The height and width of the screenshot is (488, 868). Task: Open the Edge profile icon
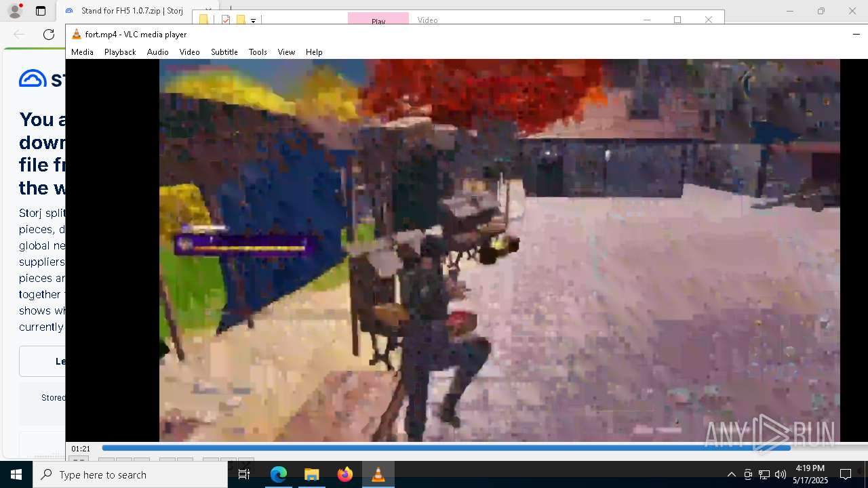pos(14,11)
